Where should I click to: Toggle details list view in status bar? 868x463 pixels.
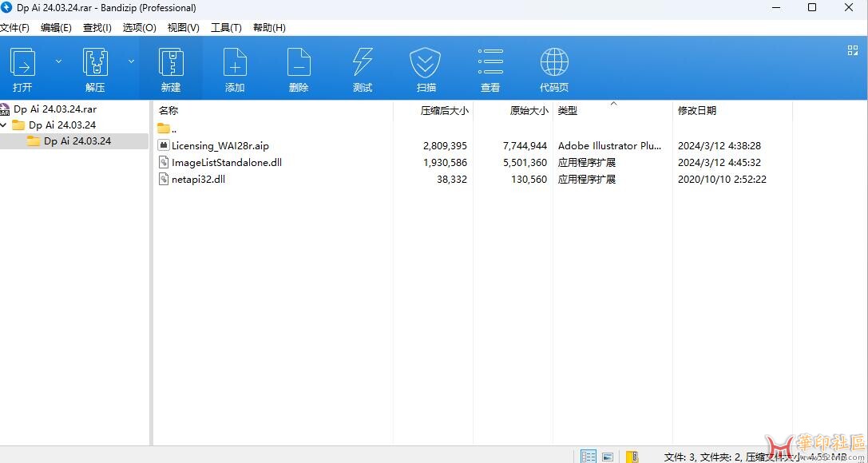[x=589, y=457]
